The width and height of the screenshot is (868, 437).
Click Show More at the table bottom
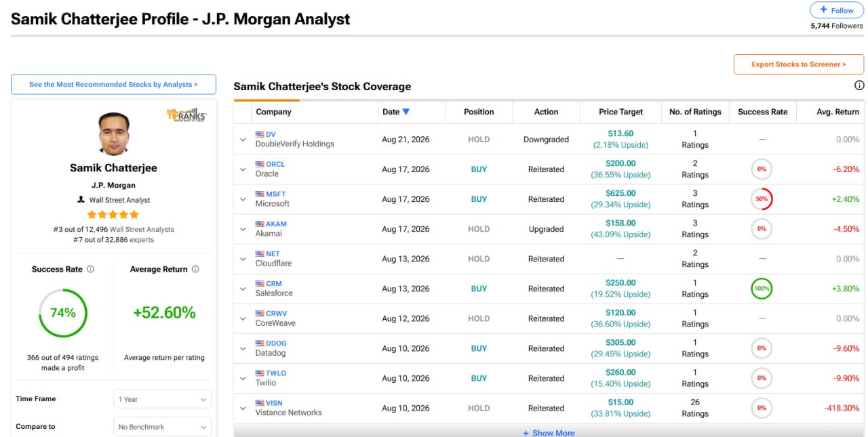pyautogui.click(x=549, y=433)
